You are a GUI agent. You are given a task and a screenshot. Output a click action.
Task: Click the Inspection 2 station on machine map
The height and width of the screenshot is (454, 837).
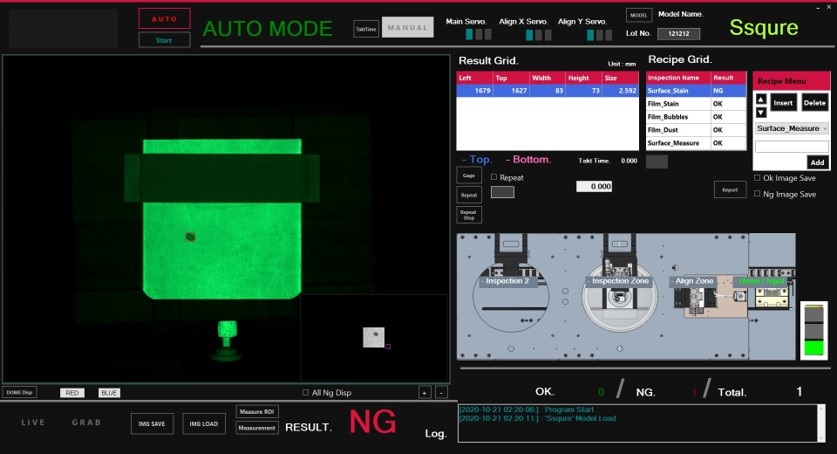coord(504,281)
